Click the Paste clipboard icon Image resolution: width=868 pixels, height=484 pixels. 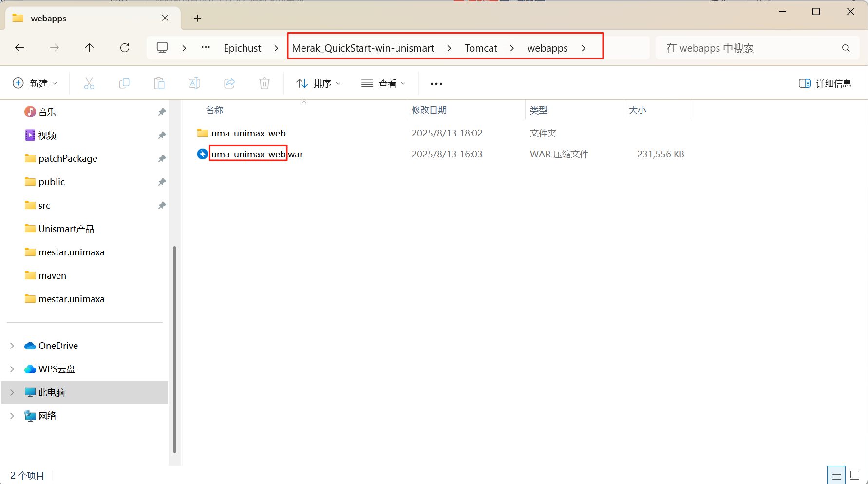click(159, 84)
